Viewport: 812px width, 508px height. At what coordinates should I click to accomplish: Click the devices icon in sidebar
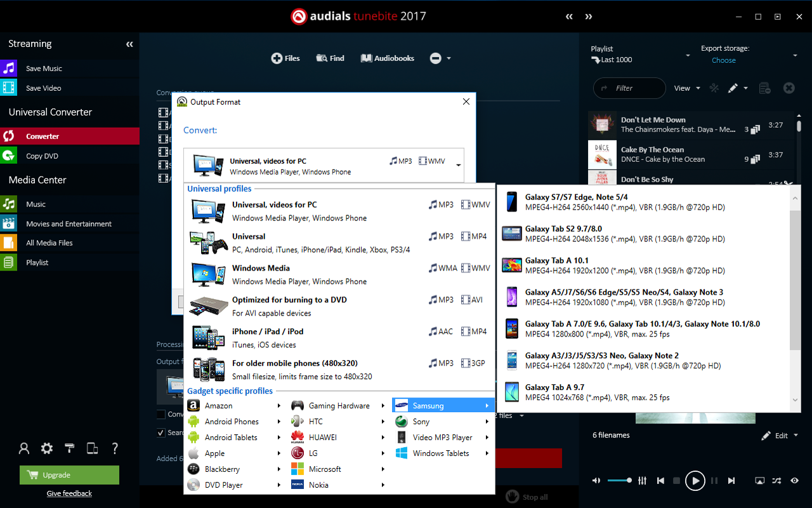[92, 448]
